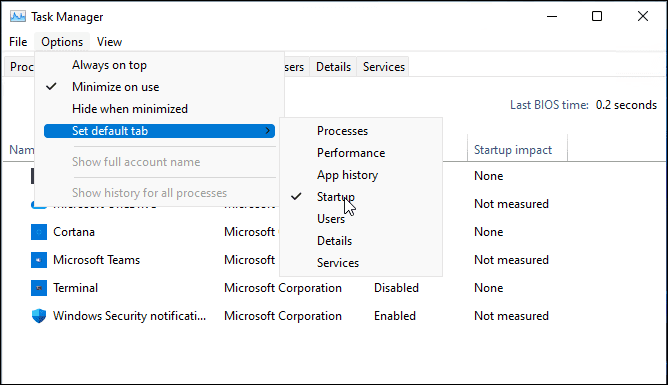Viewport: 668px width, 385px height.
Task: Maximize the Task Manager window
Action: click(x=597, y=16)
